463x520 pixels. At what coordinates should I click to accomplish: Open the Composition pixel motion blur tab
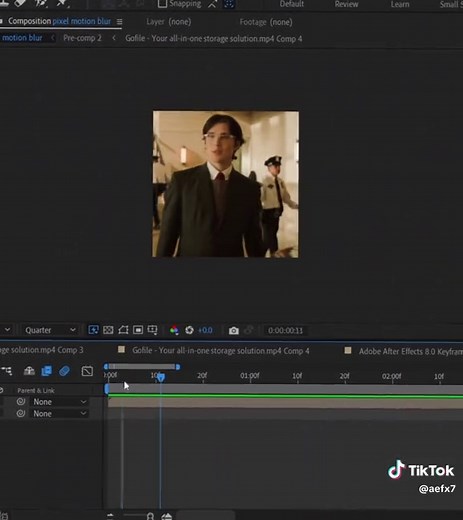coord(59,21)
